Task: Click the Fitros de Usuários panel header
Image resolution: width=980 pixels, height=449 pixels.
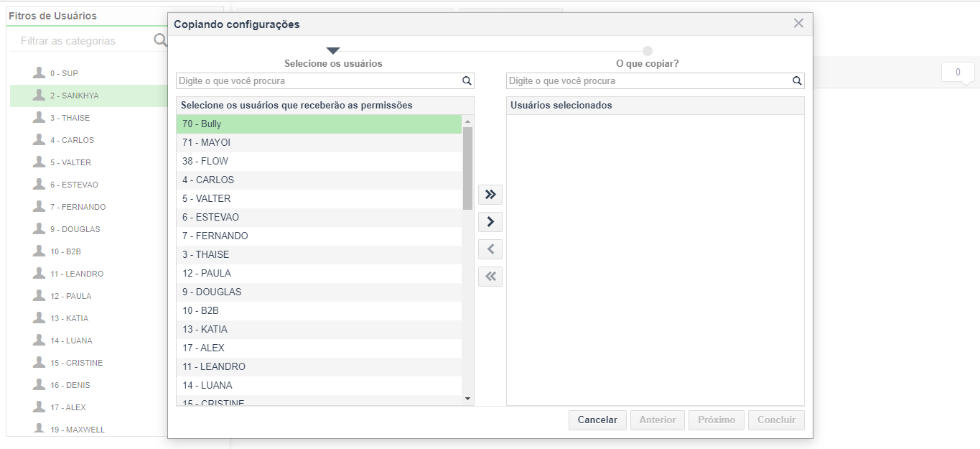Action: click(52, 16)
